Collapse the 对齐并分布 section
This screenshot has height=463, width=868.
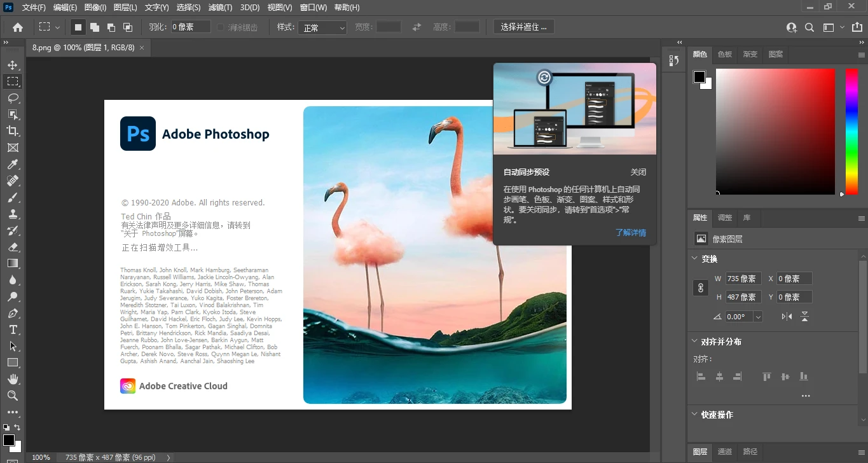pyautogui.click(x=694, y=342)
